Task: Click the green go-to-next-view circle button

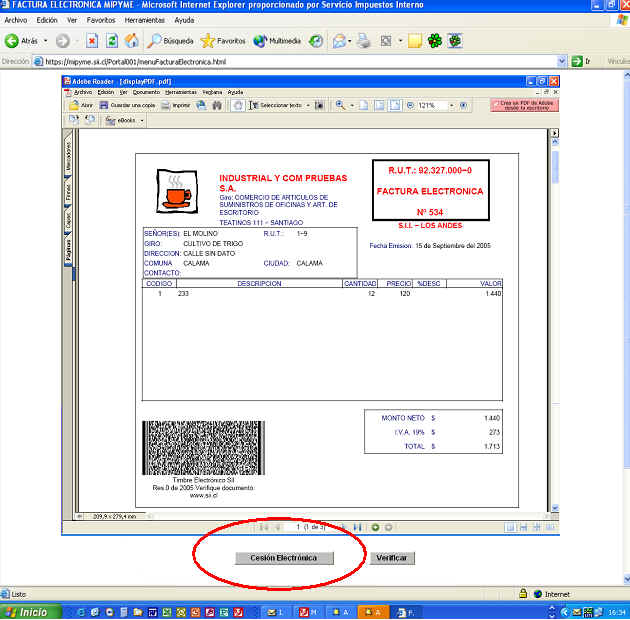Action: (375, 527)
